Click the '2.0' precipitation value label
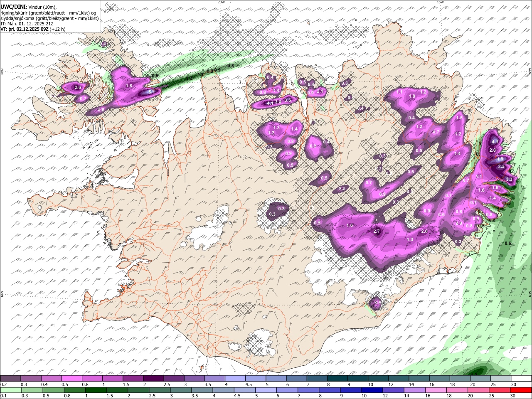 (424, 232)
